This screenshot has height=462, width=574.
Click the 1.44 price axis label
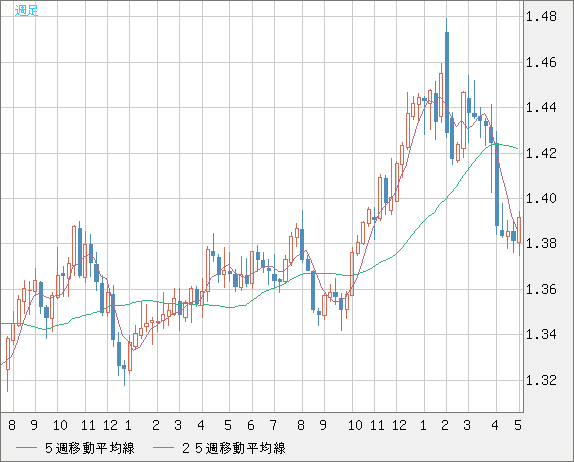pyautogui.click(x=541, y=107)
